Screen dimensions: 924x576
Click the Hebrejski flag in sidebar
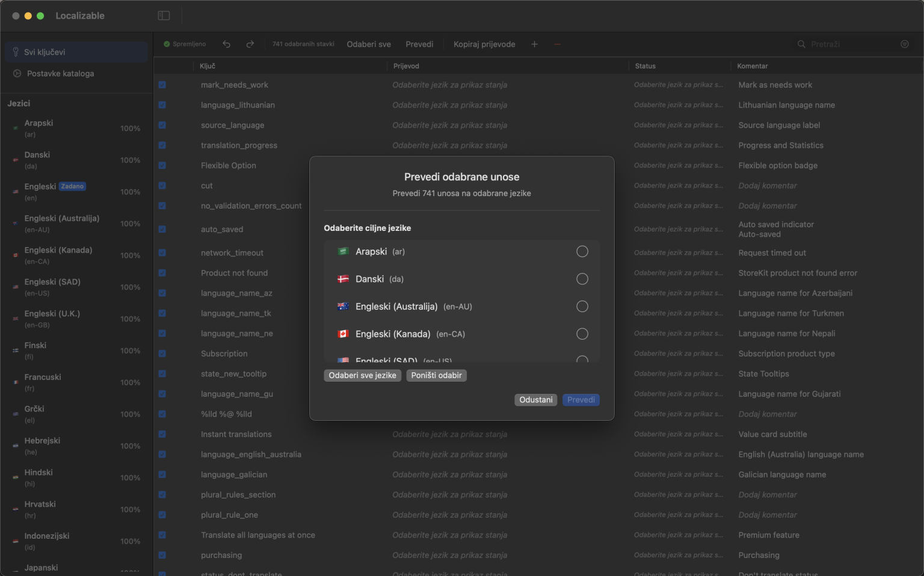16,446
